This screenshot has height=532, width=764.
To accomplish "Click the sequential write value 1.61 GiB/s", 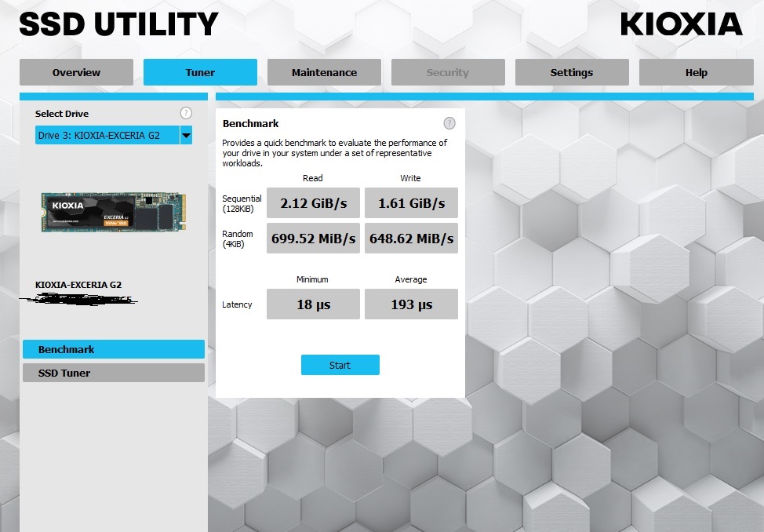I will 411,203.
